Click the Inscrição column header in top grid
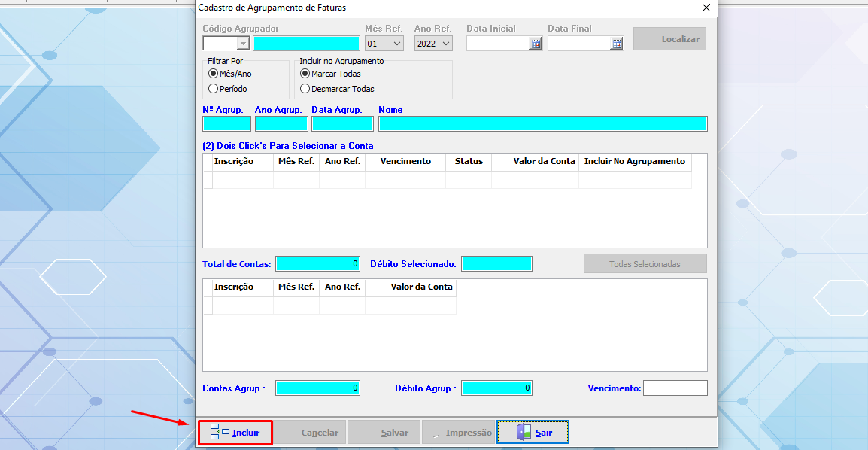 pos(234,161)
